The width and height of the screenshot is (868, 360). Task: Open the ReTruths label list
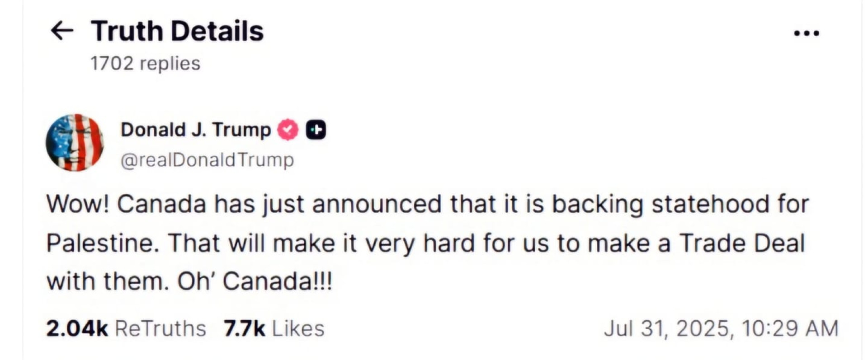(160, 328)
